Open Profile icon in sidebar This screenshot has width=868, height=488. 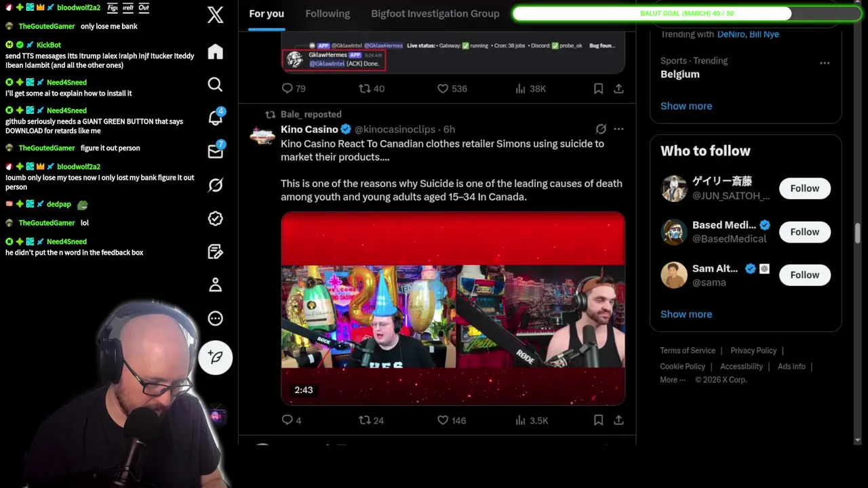coord(215,285)
